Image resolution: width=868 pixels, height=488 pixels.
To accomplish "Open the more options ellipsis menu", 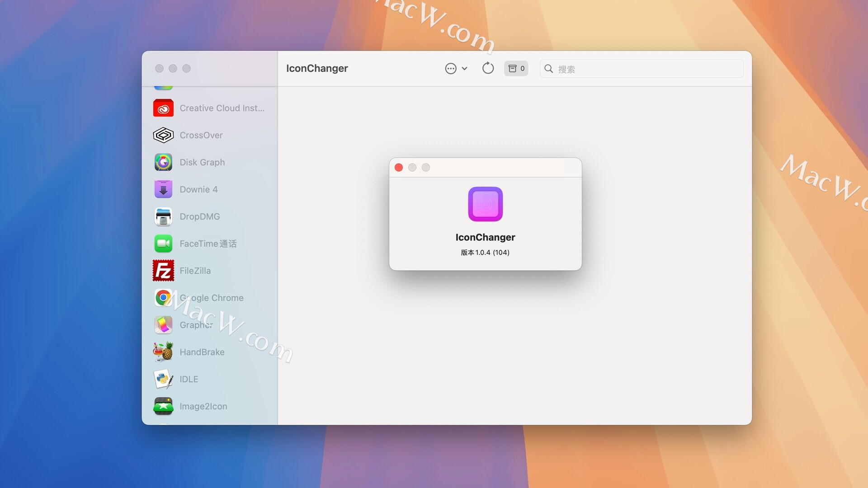I will click(x=456, y=69).
